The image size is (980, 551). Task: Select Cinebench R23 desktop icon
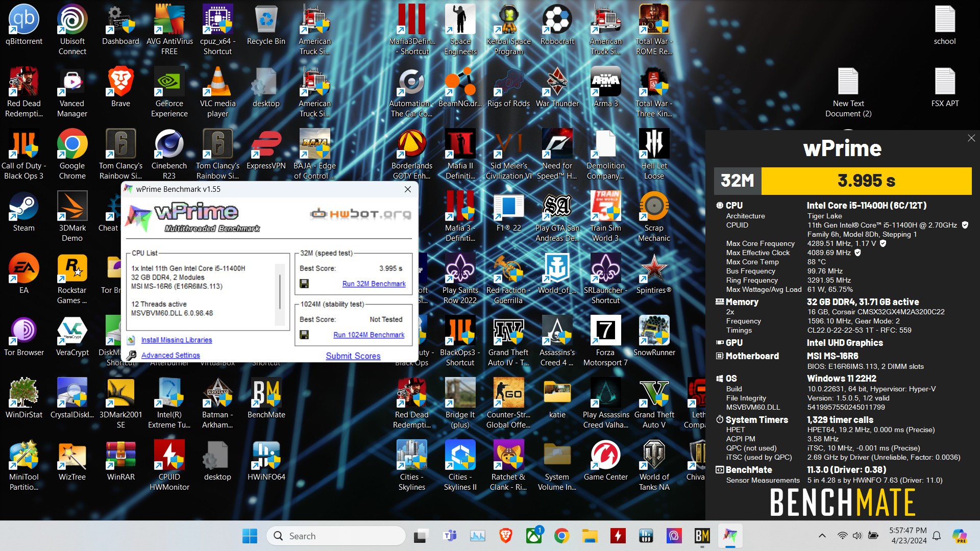[169, 154]
